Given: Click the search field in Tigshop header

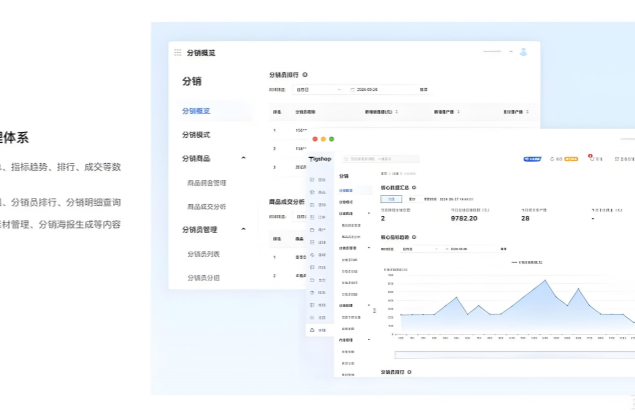Looking at the screenshot, I should (x=381, y=158).
